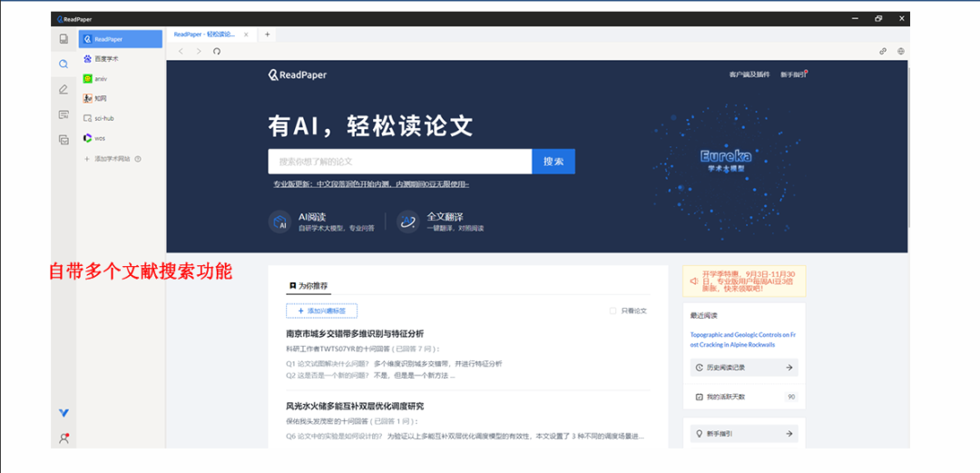Image resolution: width=980 pixels, height=473 pixels.
Task: Click the 全文翻译 feature icon
Action: tap(407, 222)
